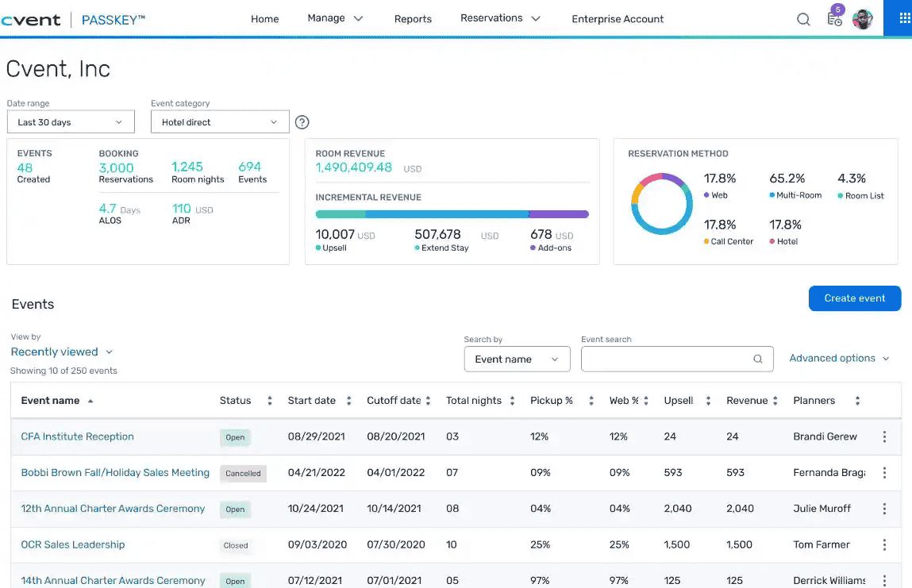Image resolution: width=912 pixels, height=588 pixels.
Task: Sort events by Revenue column
Action: pos(775,401)
